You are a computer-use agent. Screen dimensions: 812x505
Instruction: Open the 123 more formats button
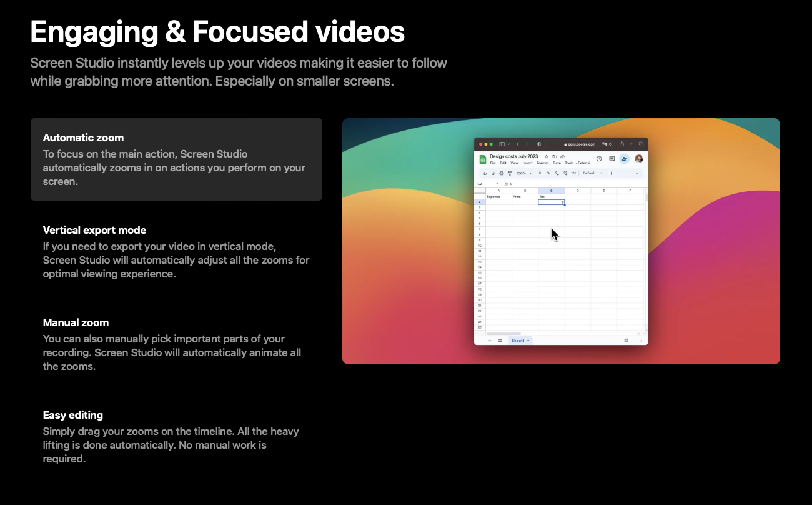pyautogui.click(x=573, y=173)
